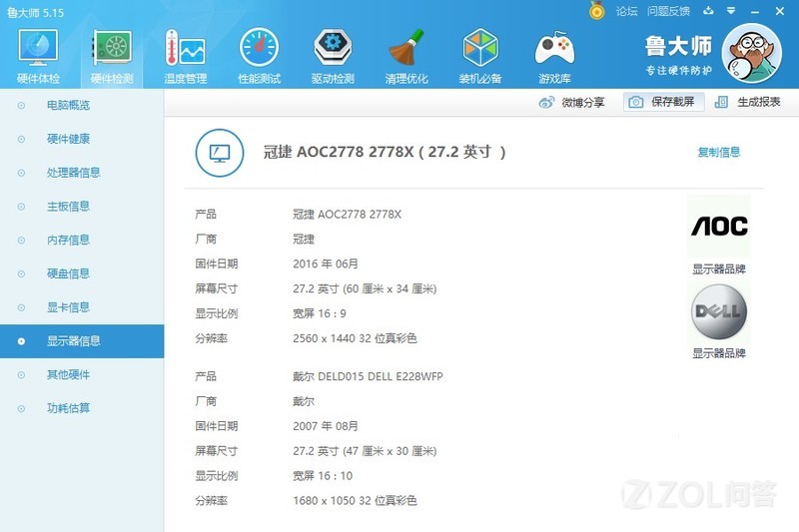Click 复制信息 copy info link
The width and height of the screenshot is (799, 532).
719,152
